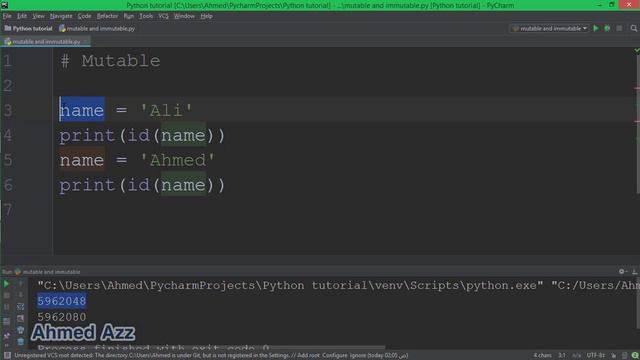This screenshot has width=640, height=360.
Task: Open the Navigate menu
Action: (x=61, y=16)
